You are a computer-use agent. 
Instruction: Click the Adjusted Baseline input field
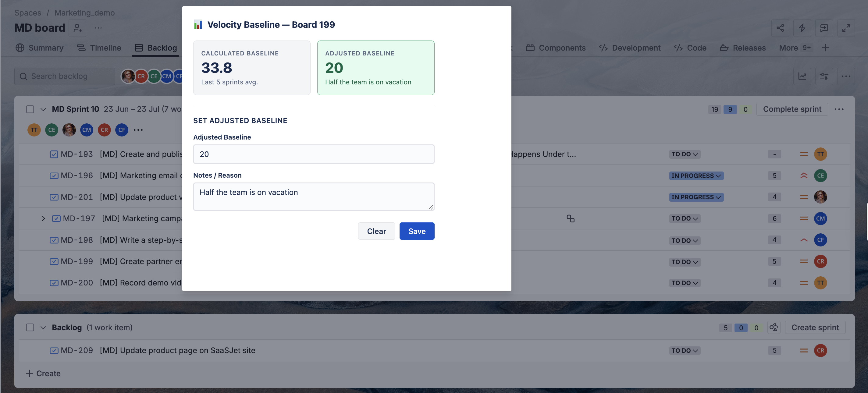(314, 154)
